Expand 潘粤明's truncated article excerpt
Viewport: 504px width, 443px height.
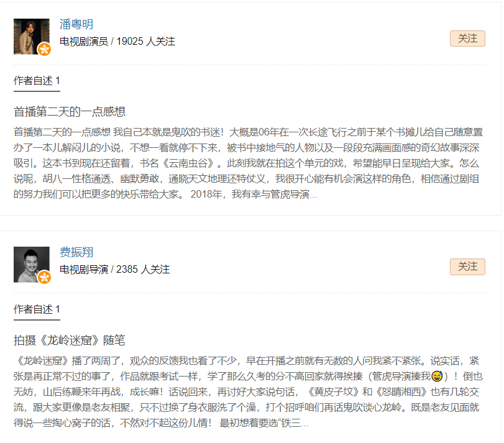tap(247, 163)
